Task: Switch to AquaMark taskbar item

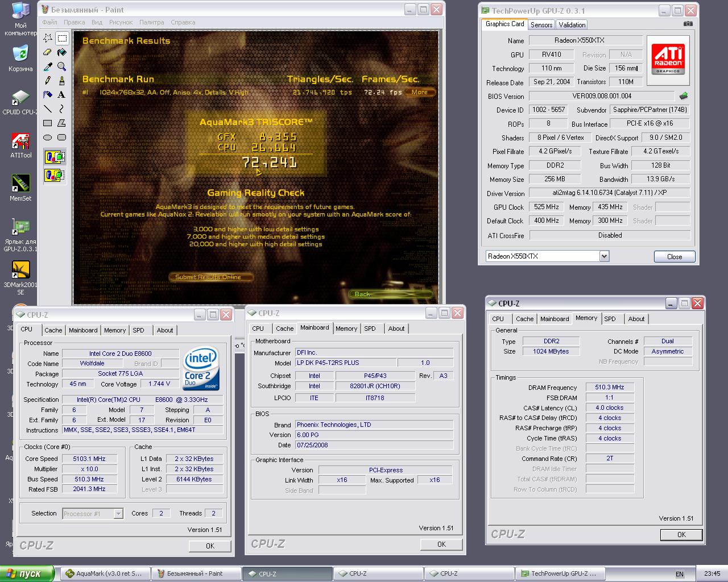Action: coord(105,573)
